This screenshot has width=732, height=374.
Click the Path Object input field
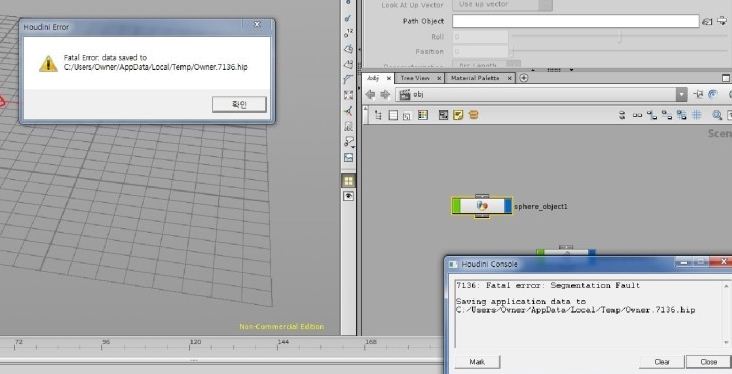click(576, 21)
